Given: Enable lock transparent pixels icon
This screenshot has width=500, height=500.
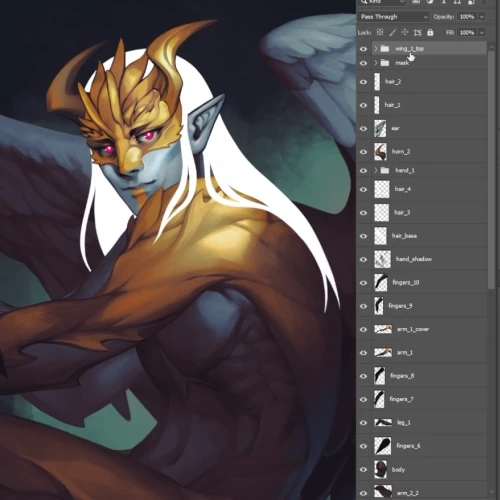Looking at the screenshot, I should (x=380, y=32).
